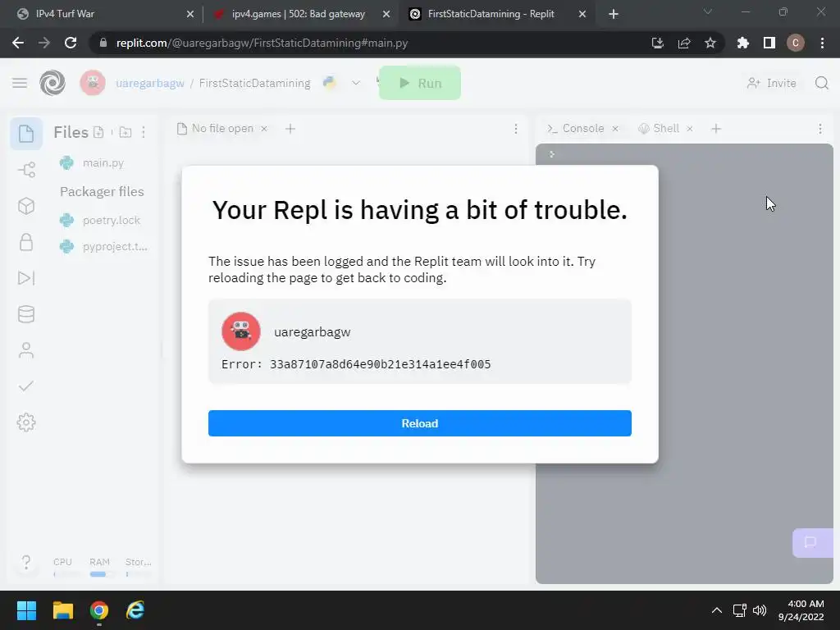Open the Windows Start menu
Screen dimensions: 840x630
[26, 610]
